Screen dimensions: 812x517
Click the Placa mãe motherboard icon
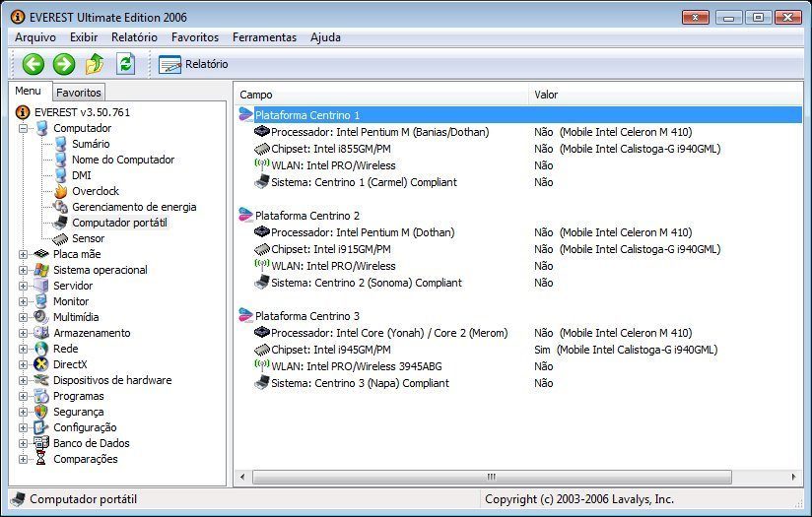coord(41,254)
